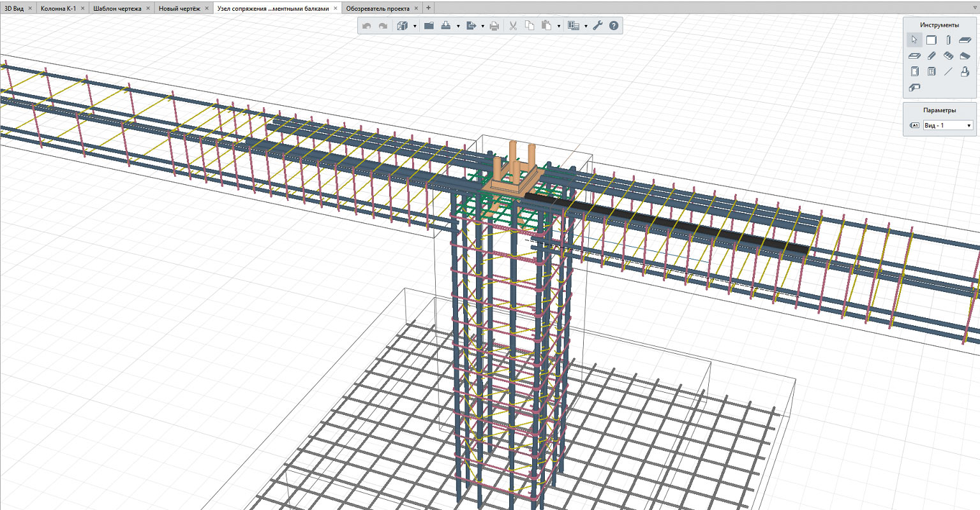Expand the layout panels dropdown arrow
The image size is (980, 510).
pyautogui.click(x=586, y=27)
